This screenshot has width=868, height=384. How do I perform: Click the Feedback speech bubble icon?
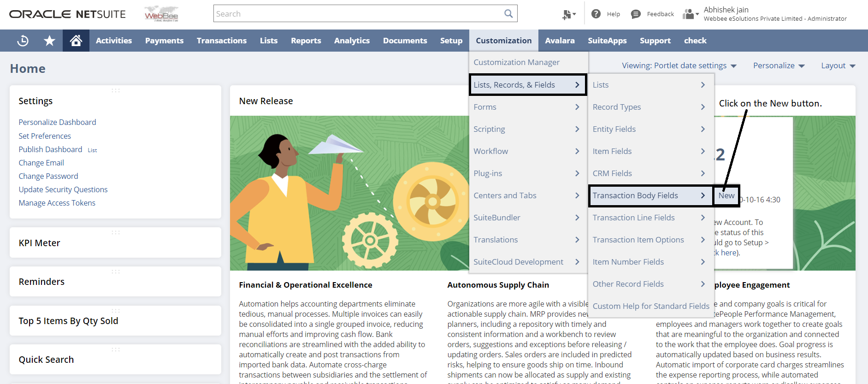point(636,14)
